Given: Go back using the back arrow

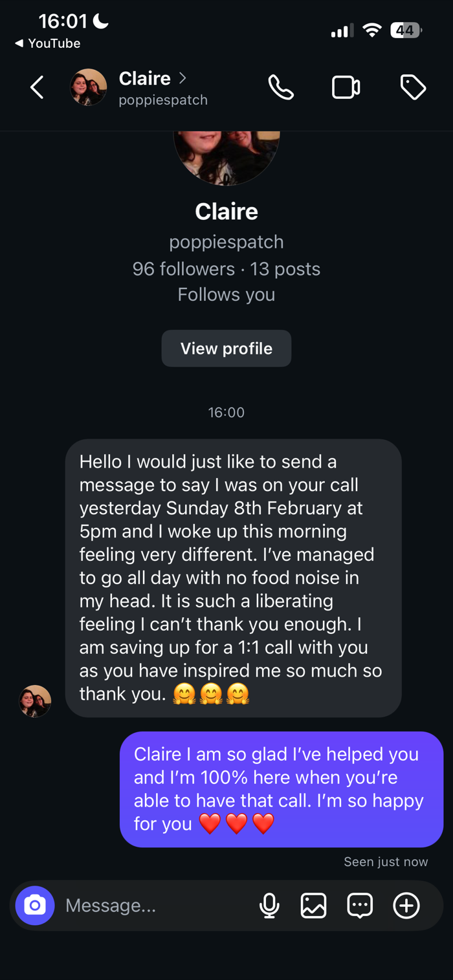Looking at the screenshot, I should pyautogui.click(x=37, y=86).
